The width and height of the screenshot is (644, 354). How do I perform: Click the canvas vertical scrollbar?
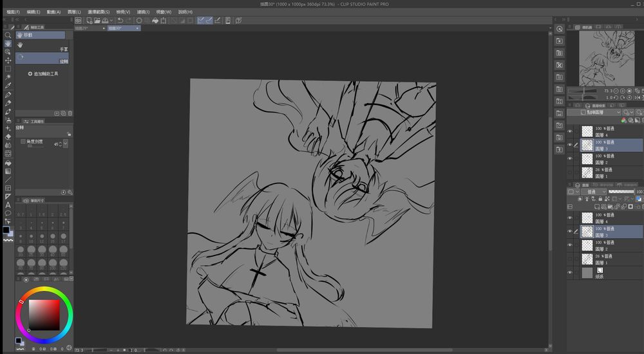tap(551, 183)
